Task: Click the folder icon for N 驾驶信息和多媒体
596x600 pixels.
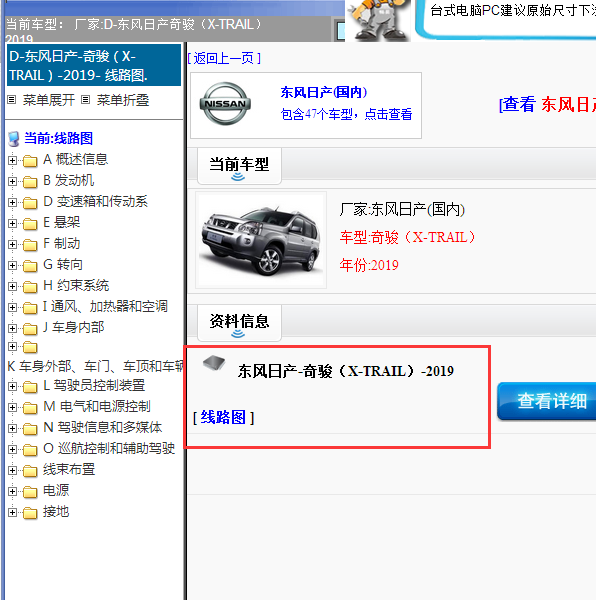Action: (x=30, y=429)
